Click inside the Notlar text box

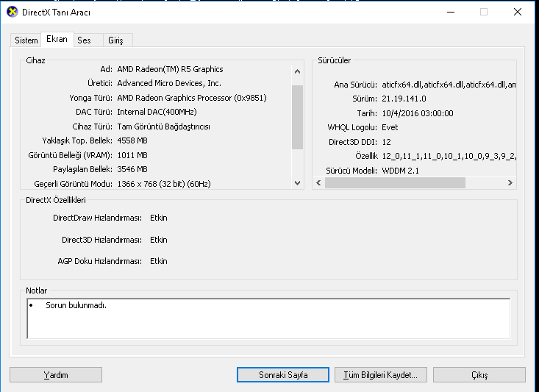click(x=268, y=318)
